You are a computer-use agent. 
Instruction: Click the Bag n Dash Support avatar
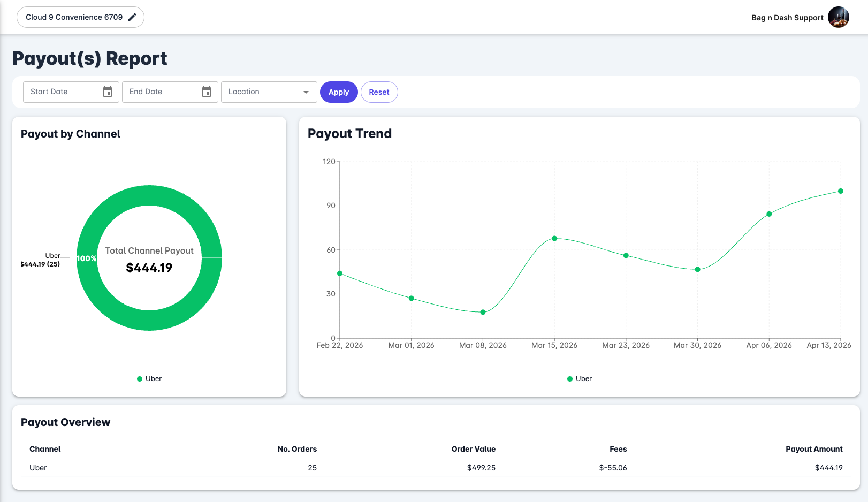coord(839,17)
